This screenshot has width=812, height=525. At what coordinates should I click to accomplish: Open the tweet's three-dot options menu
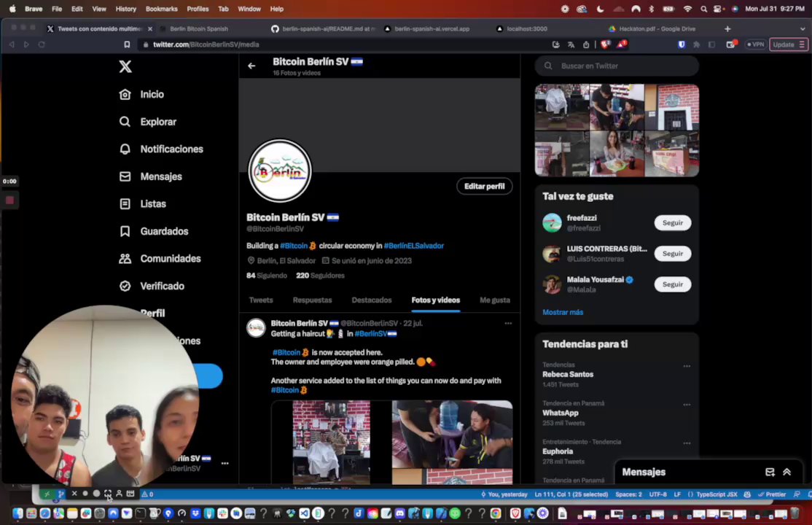pyautogui.click(x=508, y=324)
